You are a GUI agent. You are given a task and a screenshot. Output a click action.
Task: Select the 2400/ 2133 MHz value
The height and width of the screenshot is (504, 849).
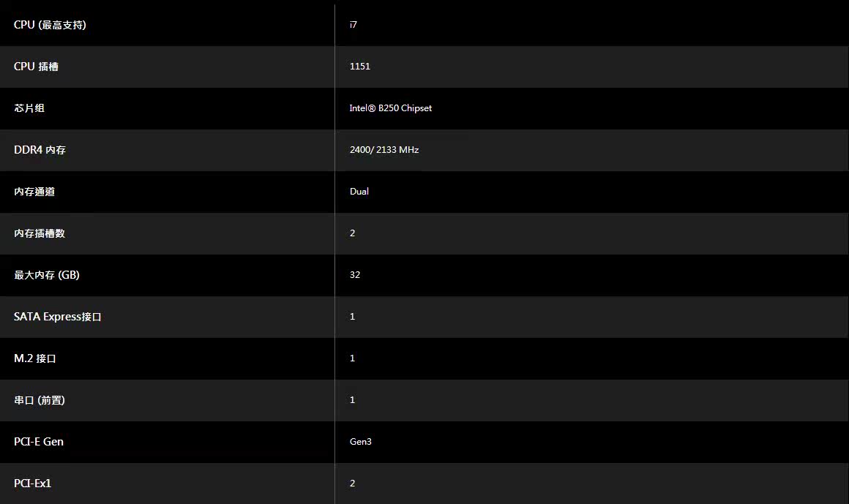pyautogui.click(x=384, y=150)
